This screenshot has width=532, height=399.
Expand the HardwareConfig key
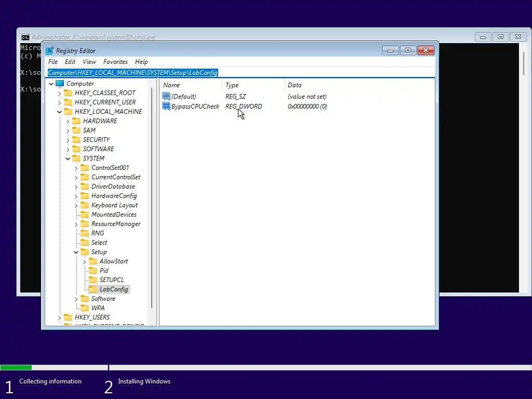coord(76,196)
